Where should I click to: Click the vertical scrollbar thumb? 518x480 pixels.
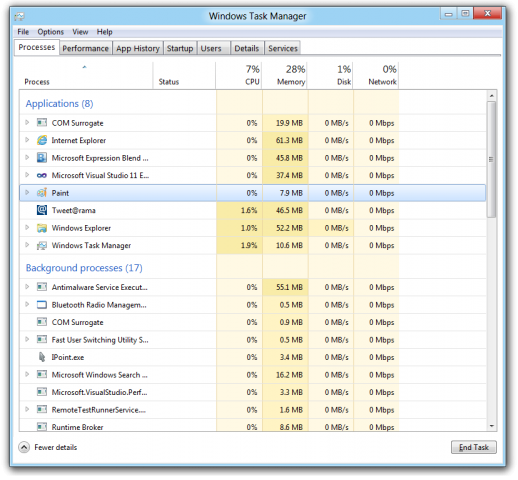point(491,159)
